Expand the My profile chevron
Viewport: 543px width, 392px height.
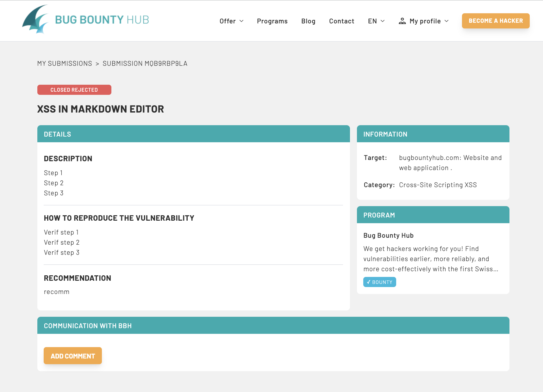click(x=446, y=21)
